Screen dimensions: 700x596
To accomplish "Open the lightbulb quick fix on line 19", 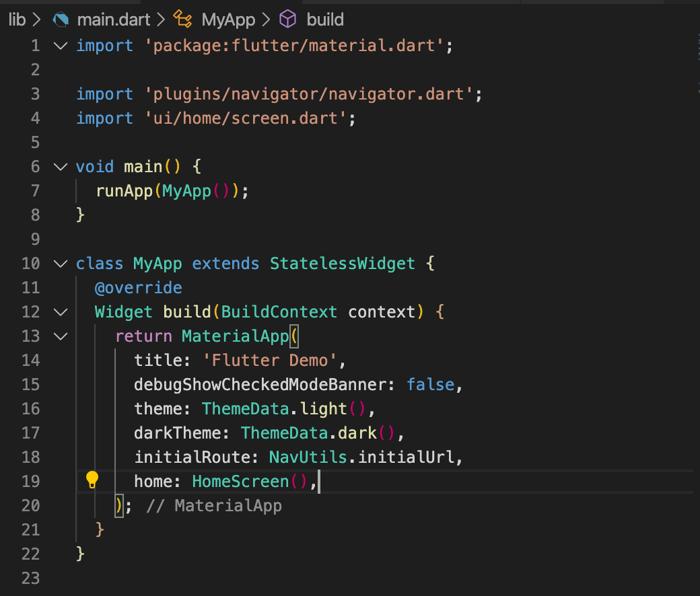I will [x=92, y=480].
